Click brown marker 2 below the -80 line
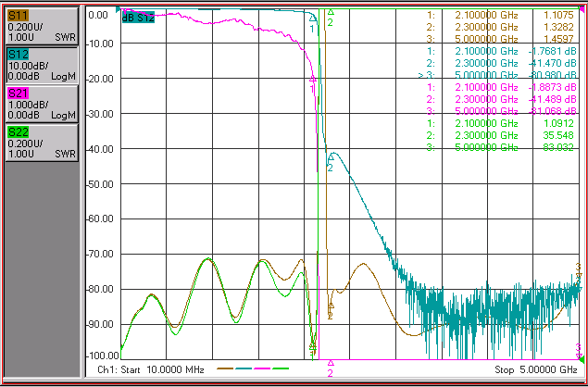 click(331, 311)
